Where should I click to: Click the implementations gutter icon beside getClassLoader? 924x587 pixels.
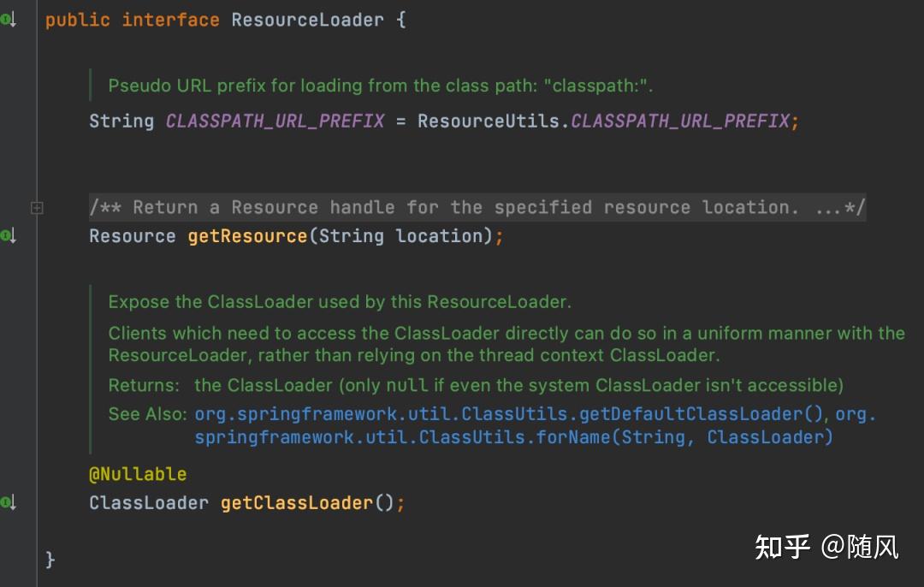tap(9, 502)
